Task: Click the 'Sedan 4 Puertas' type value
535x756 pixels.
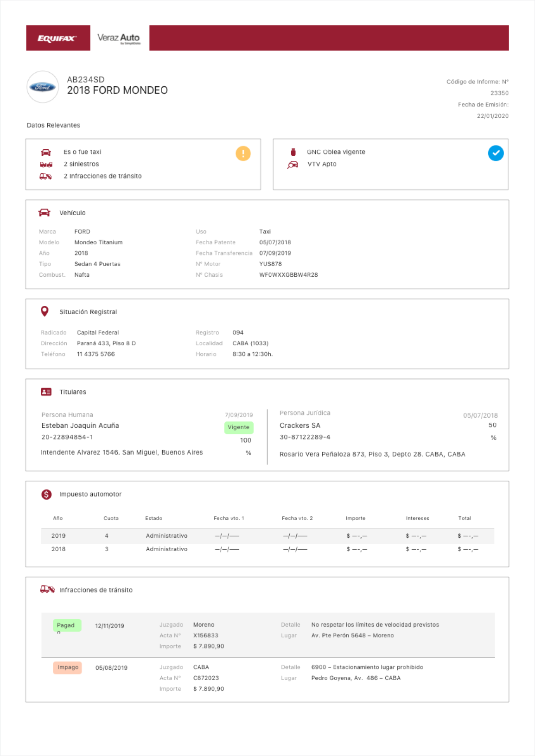Action: pos(97,264)
